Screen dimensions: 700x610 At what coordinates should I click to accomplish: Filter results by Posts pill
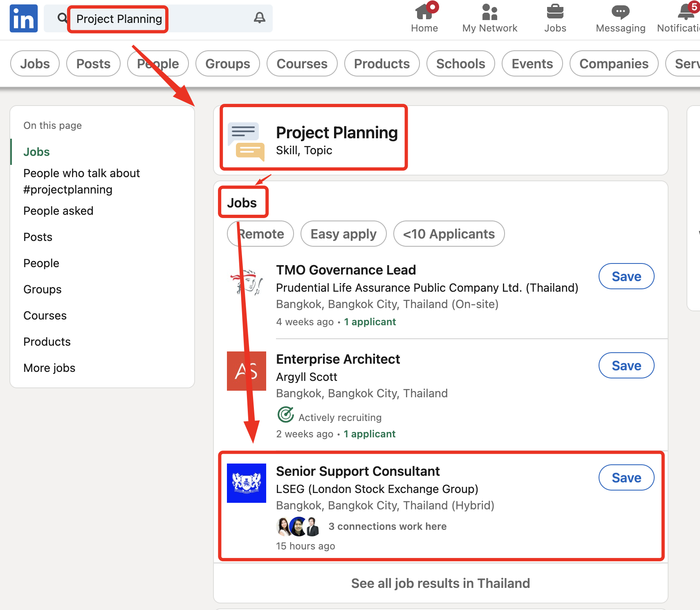coord(93,63)
